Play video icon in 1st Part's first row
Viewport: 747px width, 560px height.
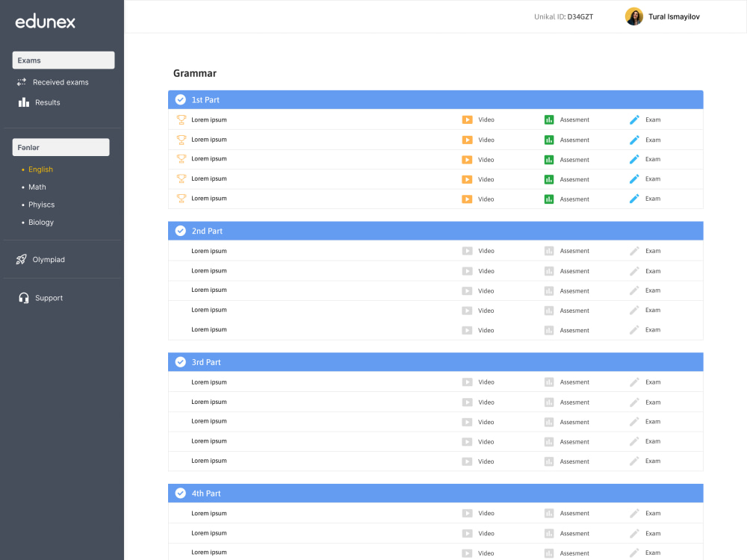(468, 120)
